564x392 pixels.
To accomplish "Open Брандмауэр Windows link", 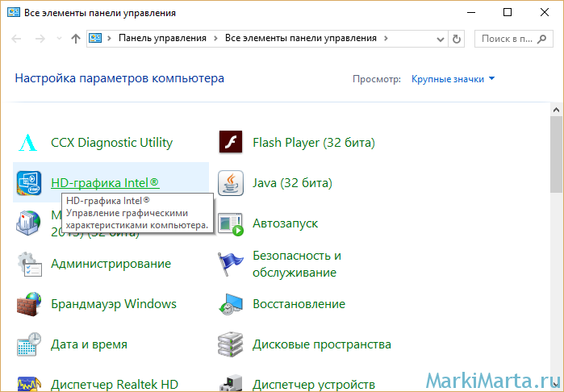I will point(114,304).
